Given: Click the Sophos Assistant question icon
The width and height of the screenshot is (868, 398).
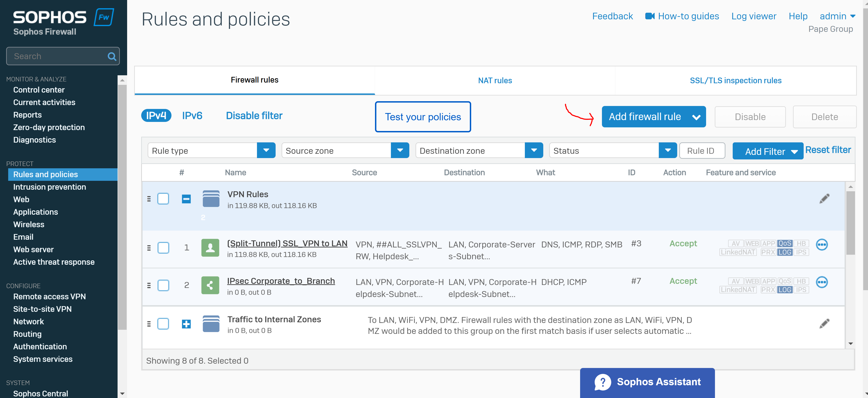Looking at the screenshot, I should coord(602,382).
